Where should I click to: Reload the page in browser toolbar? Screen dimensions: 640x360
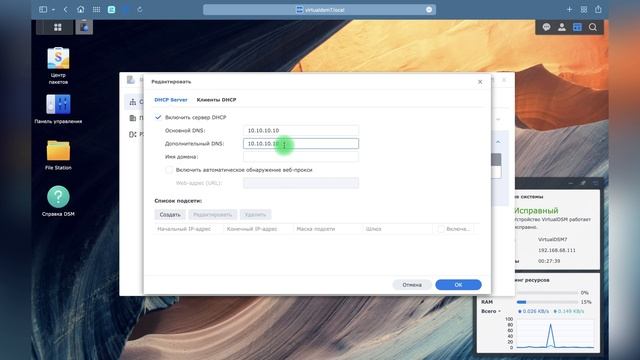click(140, 9)
